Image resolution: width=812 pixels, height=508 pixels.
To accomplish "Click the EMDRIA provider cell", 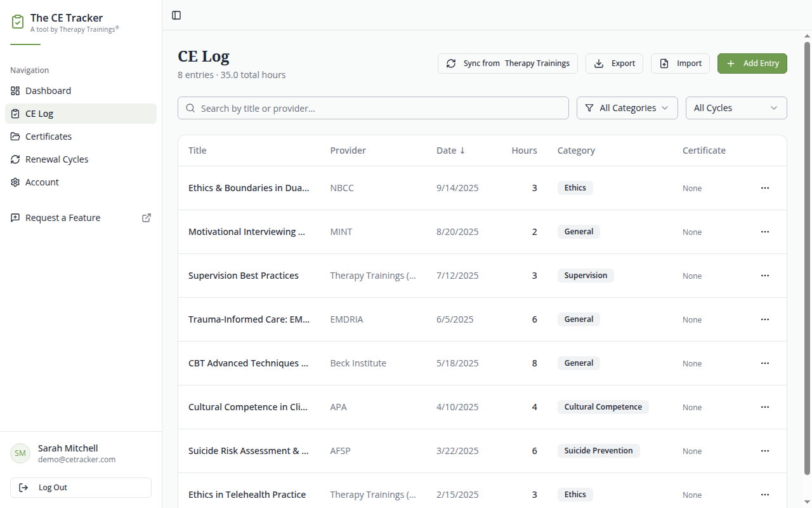I will (346, 319).
